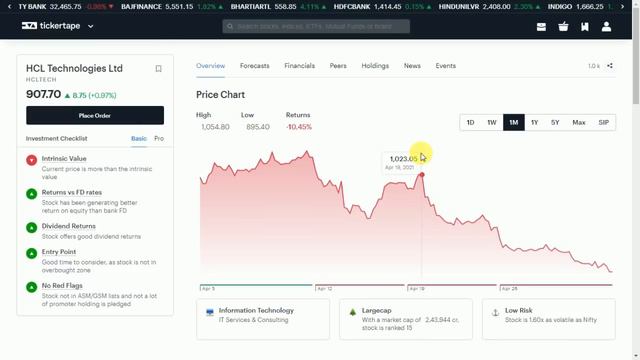This screenshot has height=360, width=640.
Task: Click the -10.45% Returns value
Action: point(299,127)
